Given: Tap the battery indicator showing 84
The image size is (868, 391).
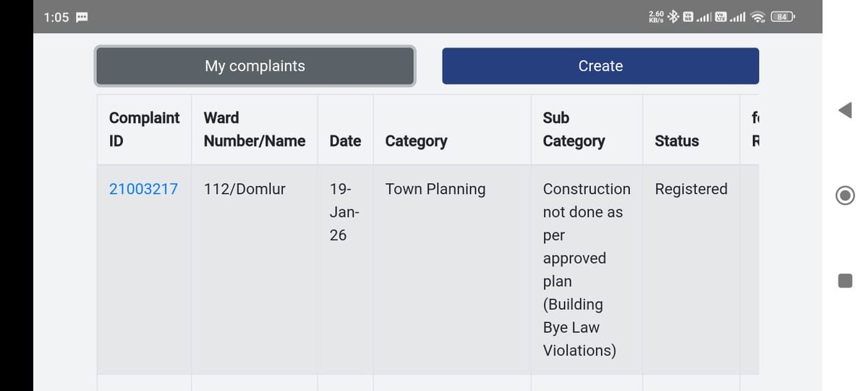Looking at the screenshot, I should [x=783, y=17].
